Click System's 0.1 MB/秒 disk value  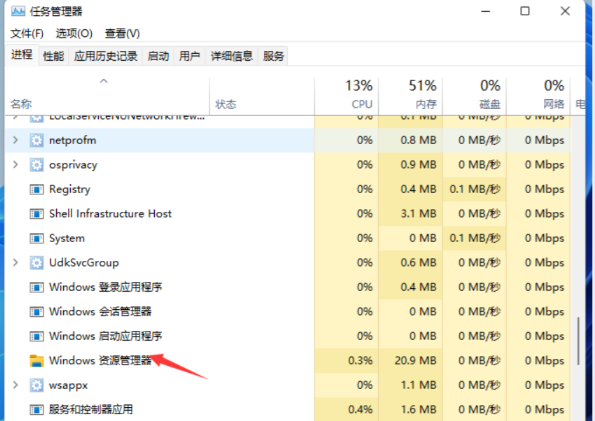(x=475, y=238)
